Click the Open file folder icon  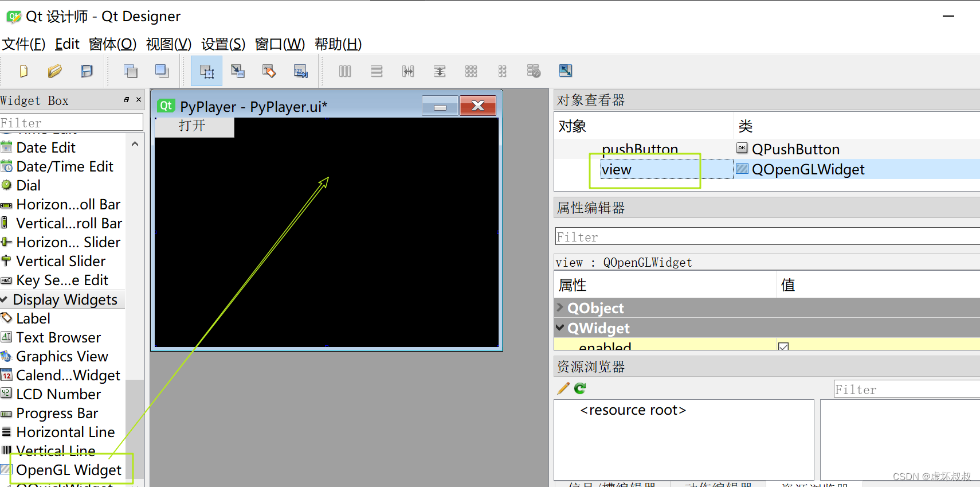click(55, 71)
